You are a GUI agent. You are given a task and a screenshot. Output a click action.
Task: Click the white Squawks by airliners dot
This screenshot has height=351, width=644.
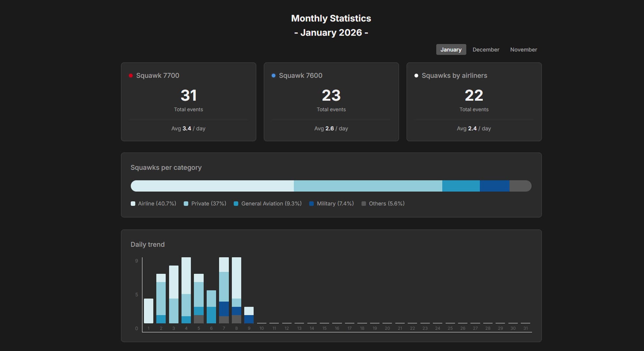pyautogui.click(x=416, y=76)
